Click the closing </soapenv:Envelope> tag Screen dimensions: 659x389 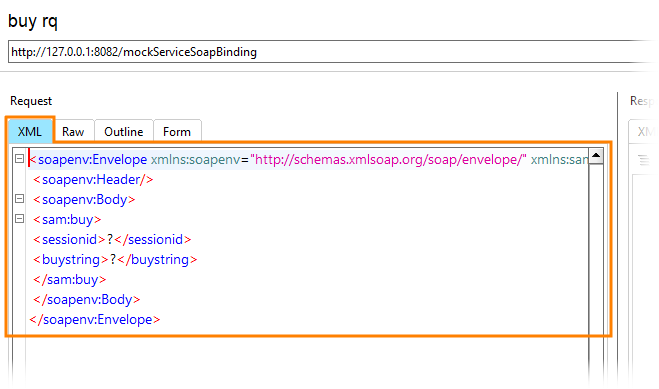95,320
